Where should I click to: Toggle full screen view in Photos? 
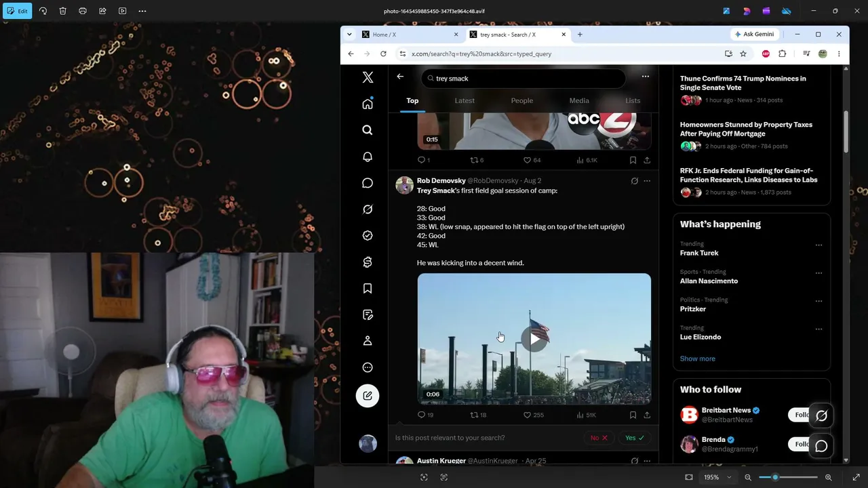tap(856, 477)
